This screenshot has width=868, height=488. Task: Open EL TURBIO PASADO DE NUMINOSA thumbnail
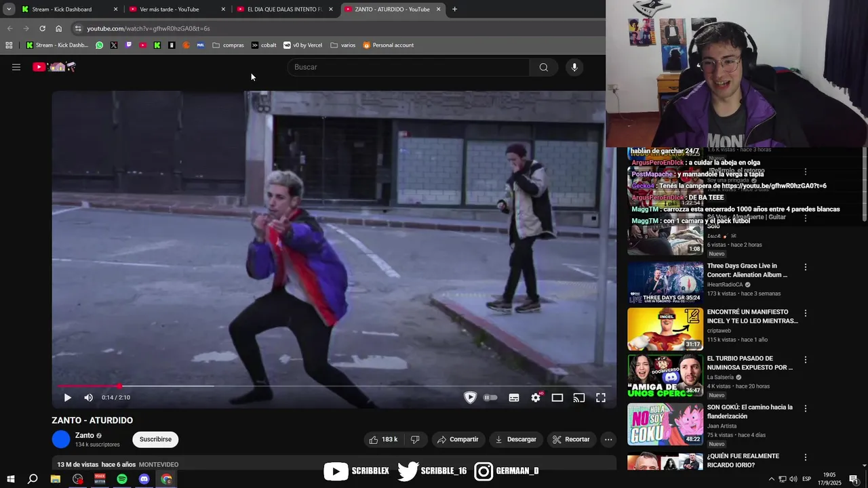pos(665,375)
